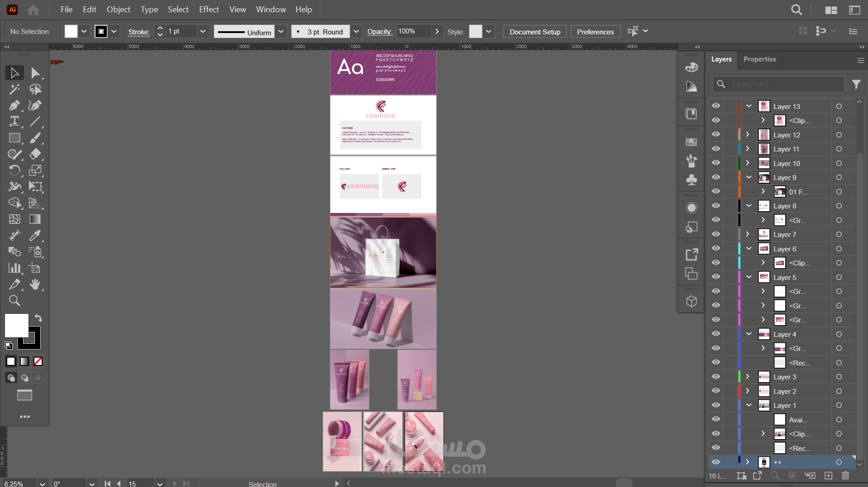Expand Layer 11 contents
Image resolution: width=868 pixels, height=487 pixels.
(748, 149)
